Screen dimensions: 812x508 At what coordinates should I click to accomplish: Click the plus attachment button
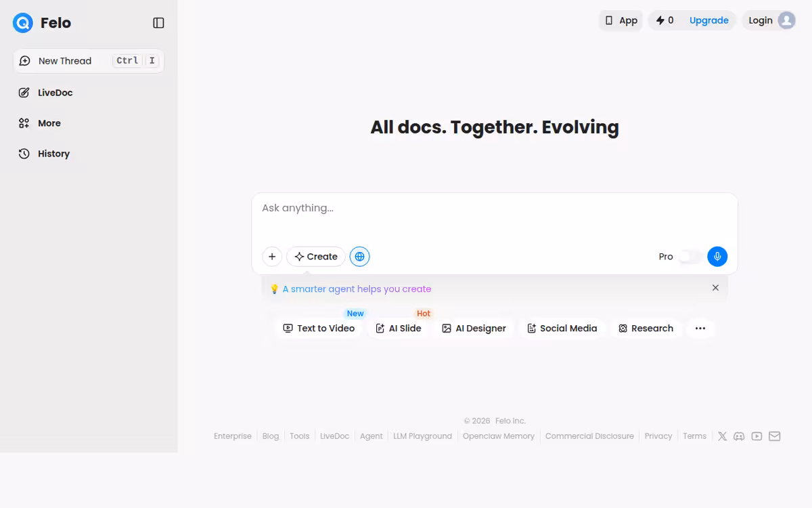(272, 257)
